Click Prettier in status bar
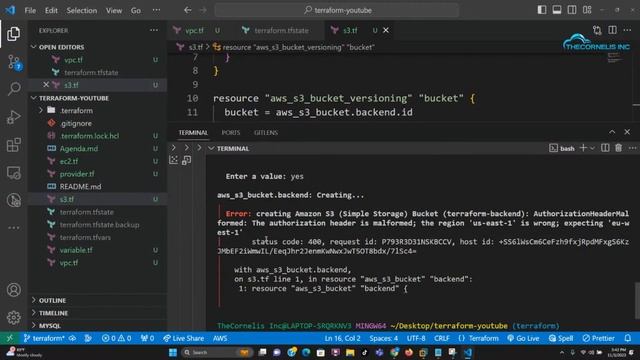 [x=598, y=338]
